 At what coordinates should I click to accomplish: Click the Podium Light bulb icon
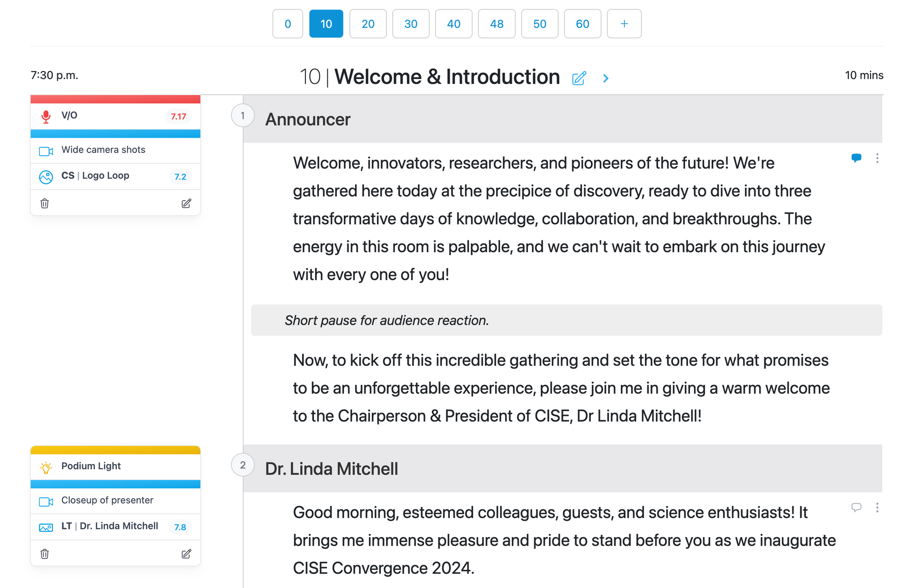[x=46, y=467]
